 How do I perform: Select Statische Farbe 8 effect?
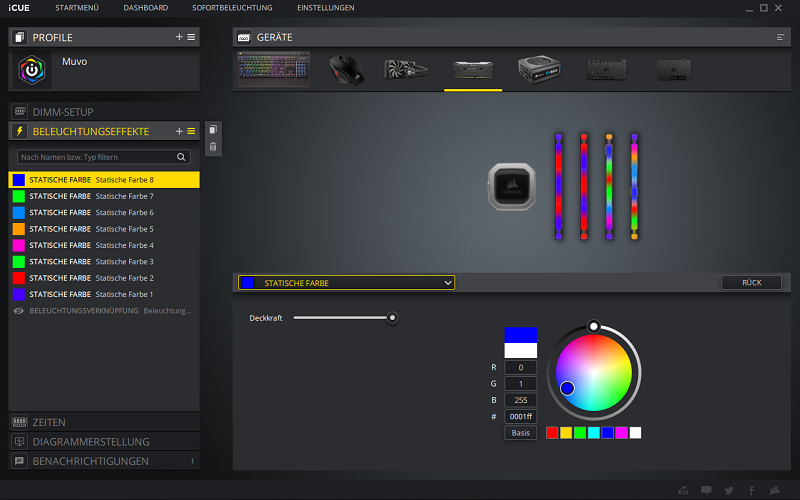[x=104, y=180]
